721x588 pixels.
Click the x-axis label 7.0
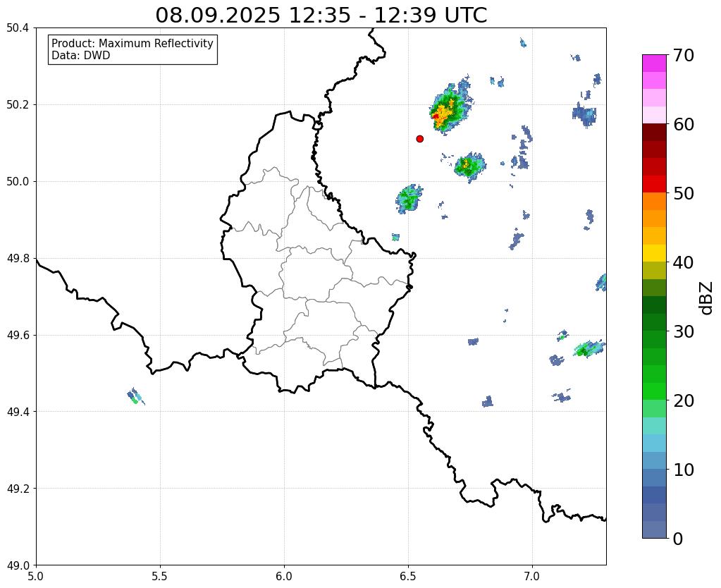[532, 576]
